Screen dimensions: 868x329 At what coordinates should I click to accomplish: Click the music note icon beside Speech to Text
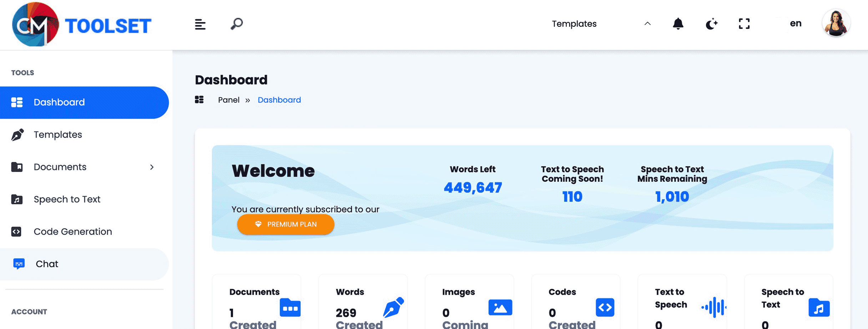point(17,199)
